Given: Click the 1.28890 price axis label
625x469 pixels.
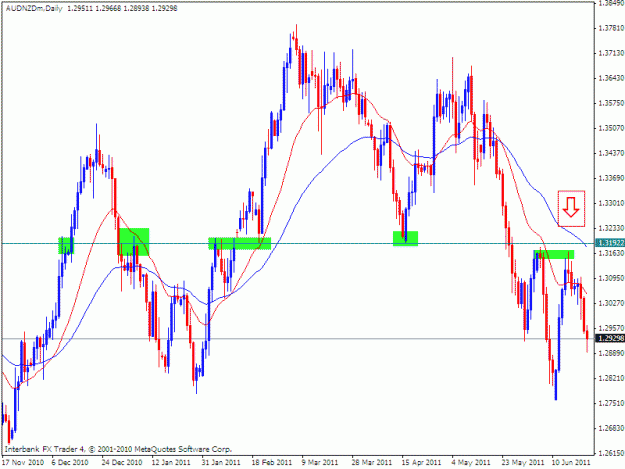Looking at the screenshot, I should pos(611,353).
